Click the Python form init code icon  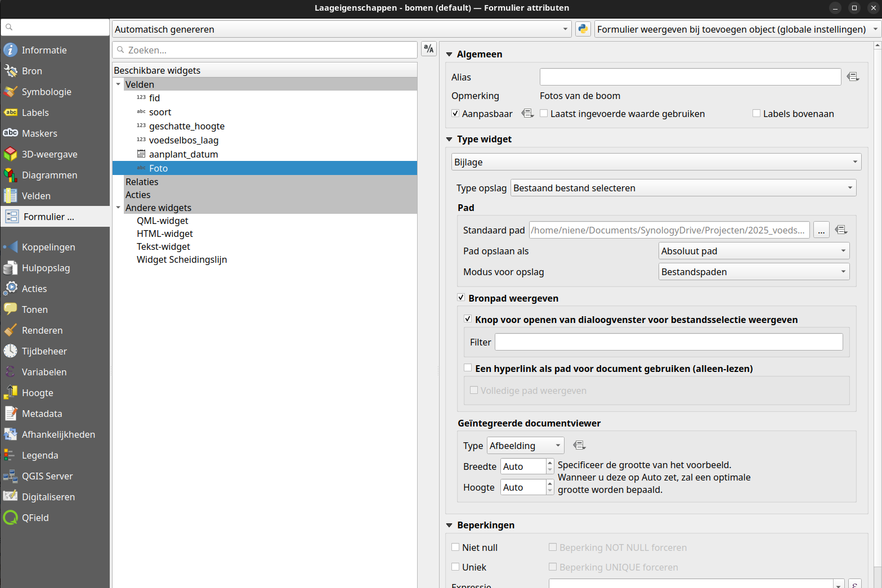coord(583,29)
